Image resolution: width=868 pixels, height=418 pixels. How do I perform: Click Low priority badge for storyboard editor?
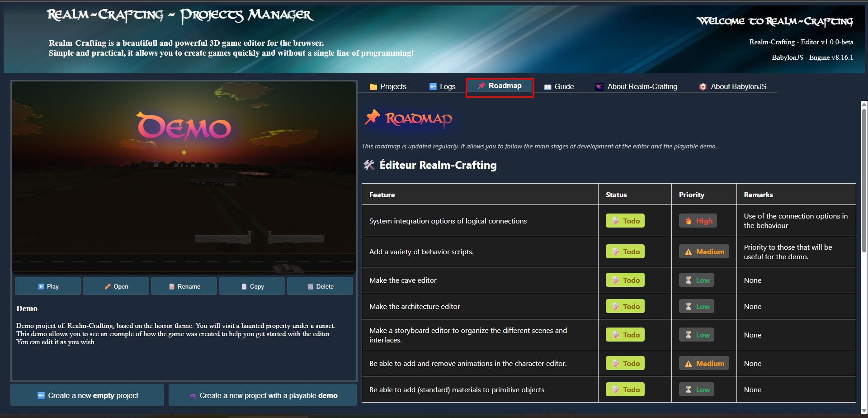pyautogui.click(x=697, y=335)
